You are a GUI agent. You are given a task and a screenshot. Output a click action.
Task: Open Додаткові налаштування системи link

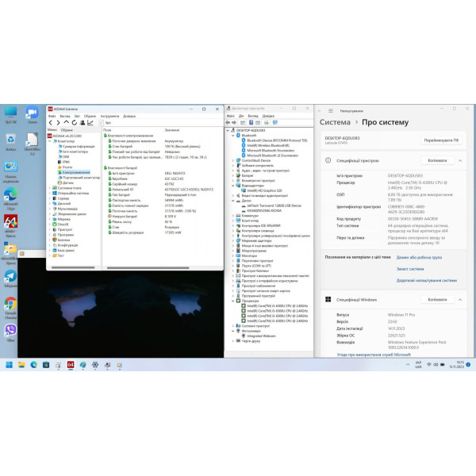click(427, 281)
